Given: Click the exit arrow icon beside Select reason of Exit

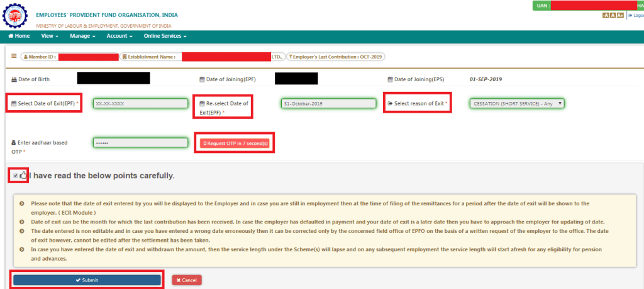Looking at the screenshot, I should (x=390, y=104).
